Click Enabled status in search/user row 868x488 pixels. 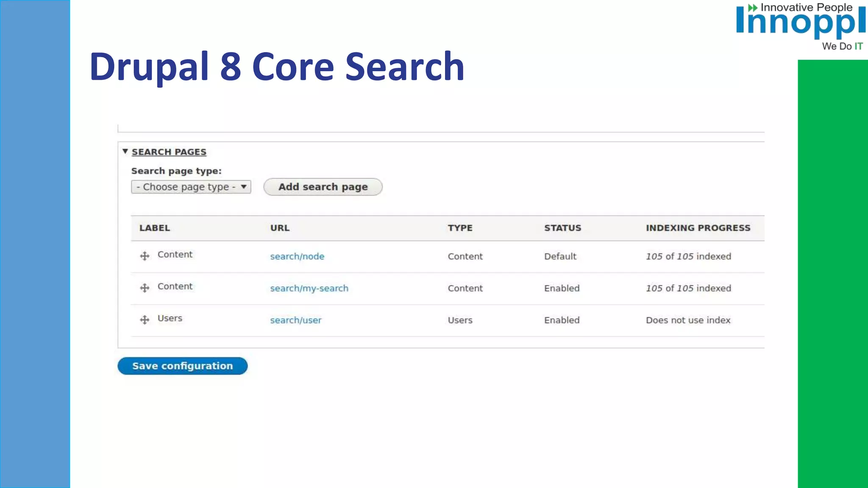pos(562,320)
